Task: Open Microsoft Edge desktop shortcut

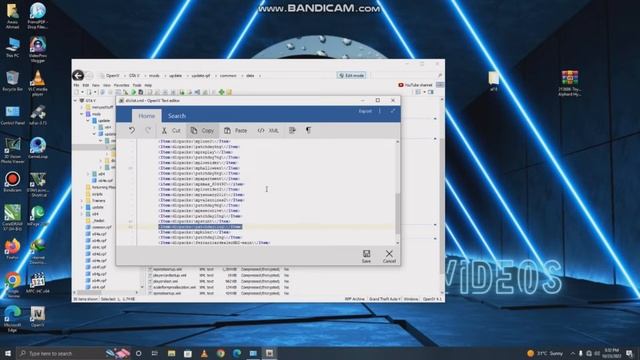Action: (13, 319)
